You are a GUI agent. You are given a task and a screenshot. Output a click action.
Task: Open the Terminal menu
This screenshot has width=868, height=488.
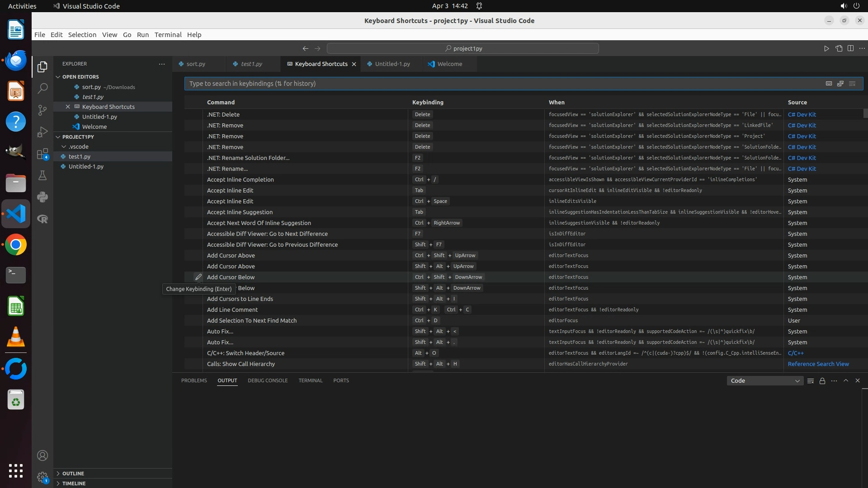click(x=168, y=35)
